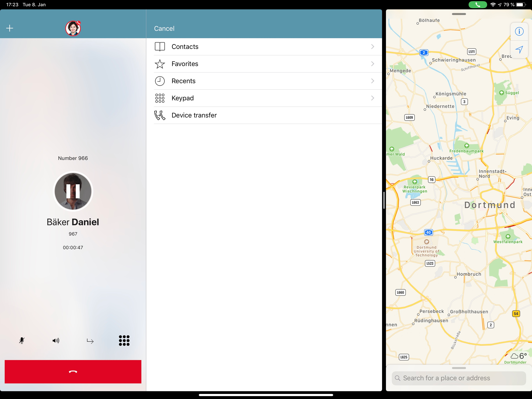Tap the call transfer arrow icon
Screen dimensions: 532x399
(90, 341)
